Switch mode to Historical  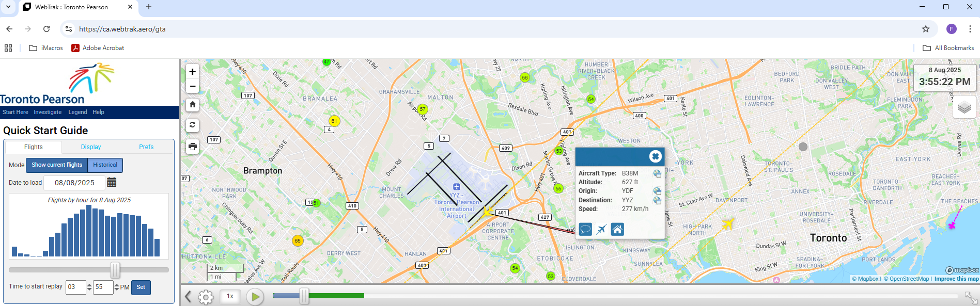point(105,165)
